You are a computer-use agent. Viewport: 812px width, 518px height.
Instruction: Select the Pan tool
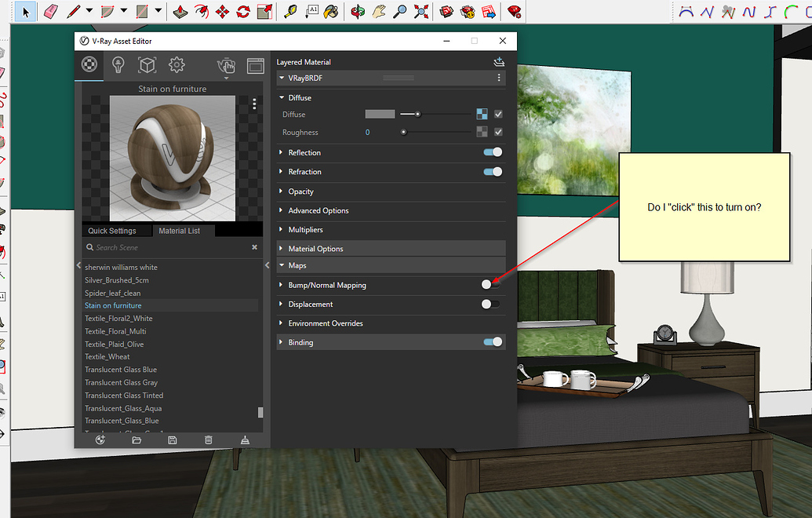(380, 11)
